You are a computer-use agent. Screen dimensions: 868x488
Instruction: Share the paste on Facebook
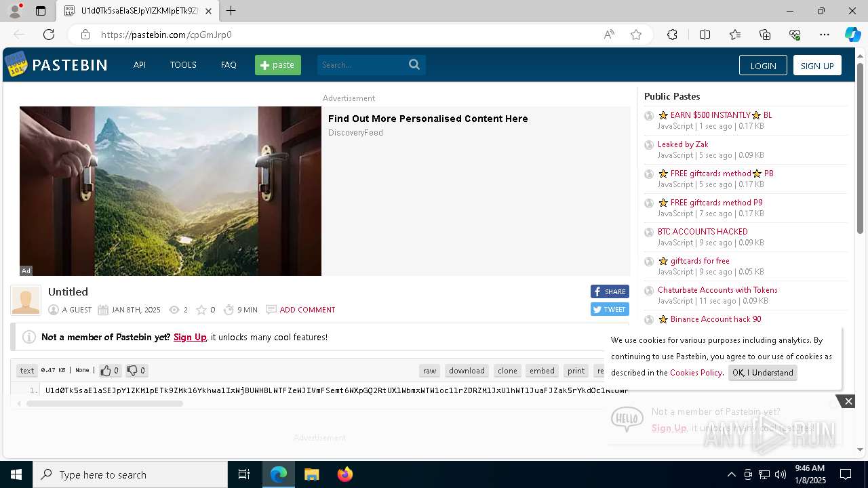click(x=610, y=291)
